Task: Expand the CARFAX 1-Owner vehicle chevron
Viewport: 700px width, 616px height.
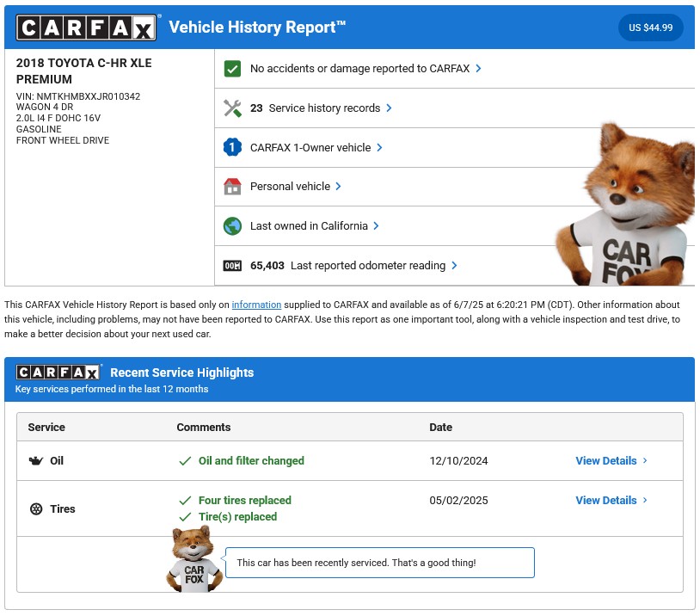Action: (379, 147)
